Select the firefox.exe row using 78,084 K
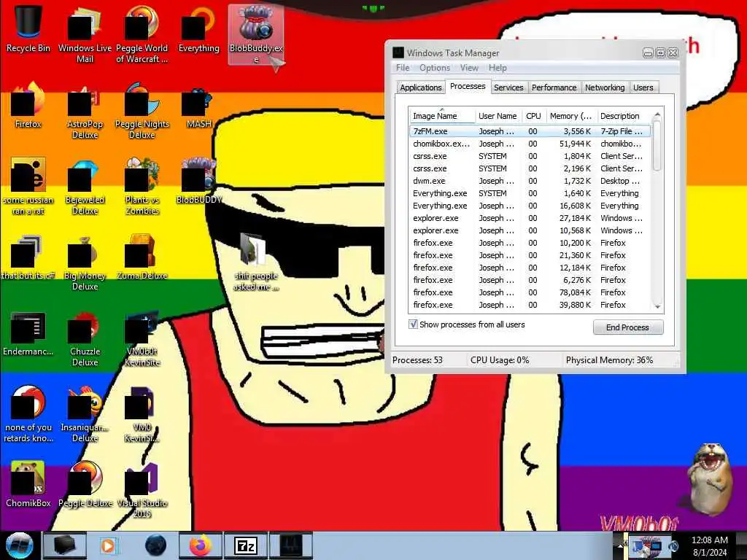 coord(530,292)
